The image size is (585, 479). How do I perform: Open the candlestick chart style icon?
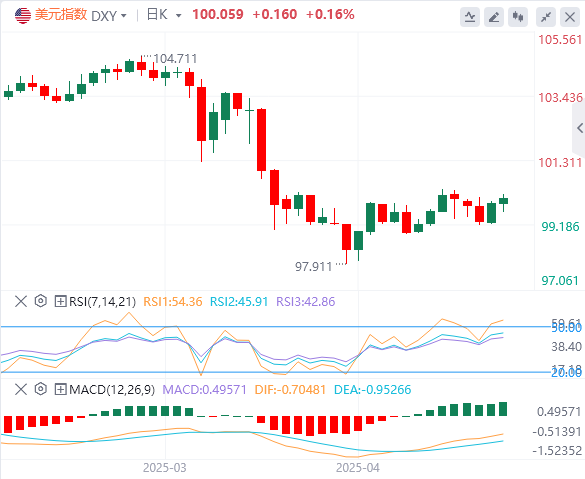click(x=518, y=17)
